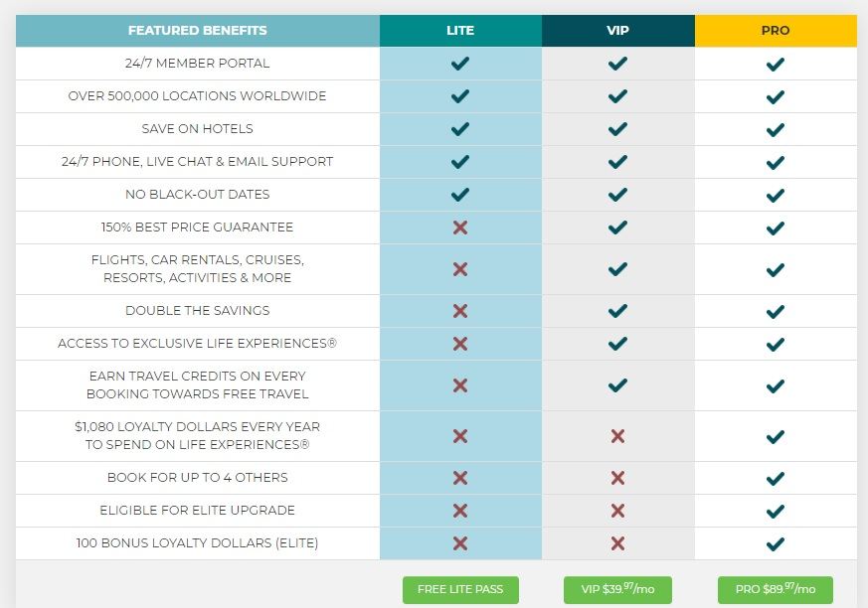Click red X for LITE 150% Best Price Guarantee
This screenshot has height=608, width=868.
460,228
